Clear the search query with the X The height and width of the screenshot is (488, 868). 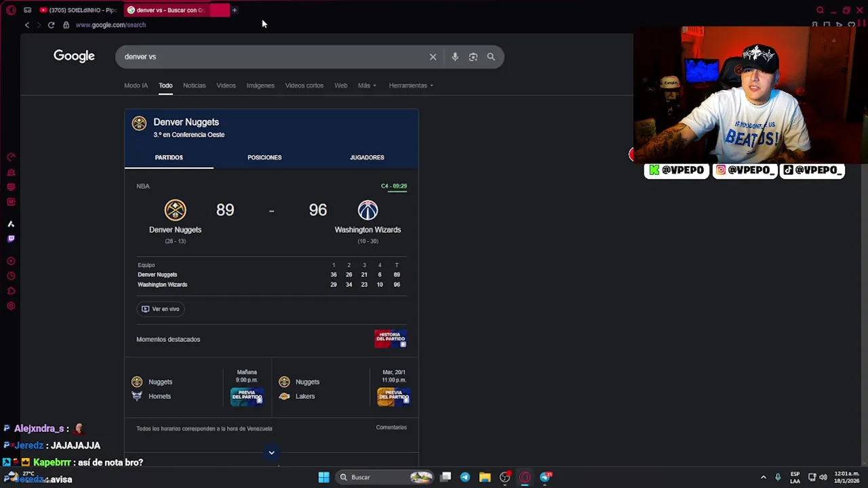[x=433, y=57]
